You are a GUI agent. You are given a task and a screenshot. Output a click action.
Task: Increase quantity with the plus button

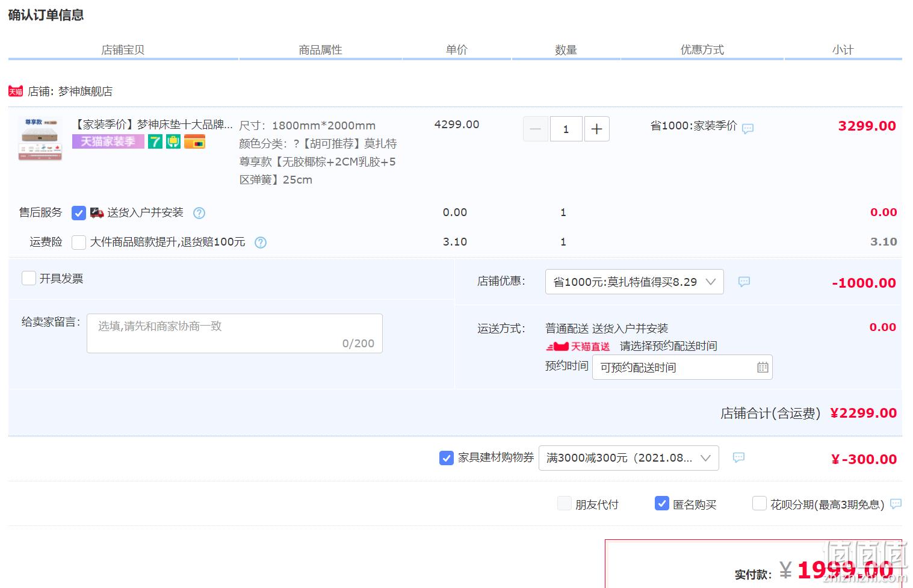point(597,129)
